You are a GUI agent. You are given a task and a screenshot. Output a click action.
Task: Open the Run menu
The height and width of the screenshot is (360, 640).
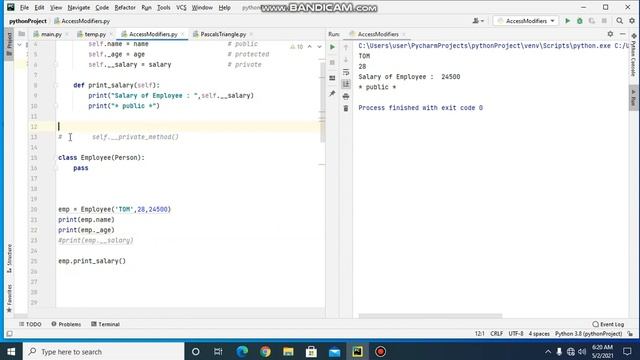pyautogui.click(x=147, y=7)
